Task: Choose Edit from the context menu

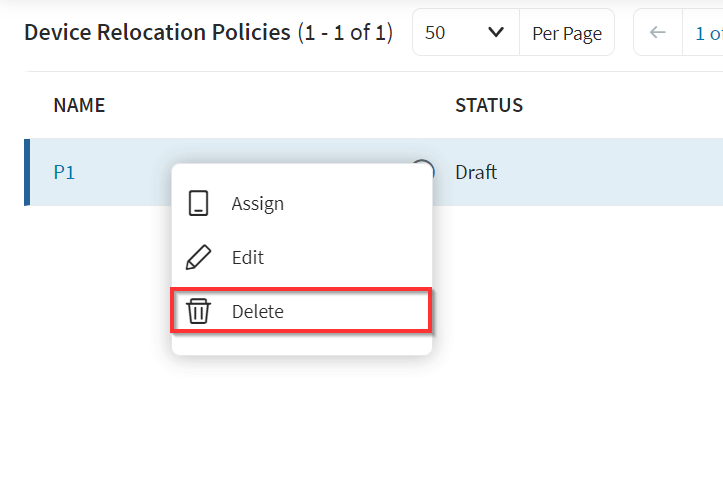Action: (x=247, y=257)
